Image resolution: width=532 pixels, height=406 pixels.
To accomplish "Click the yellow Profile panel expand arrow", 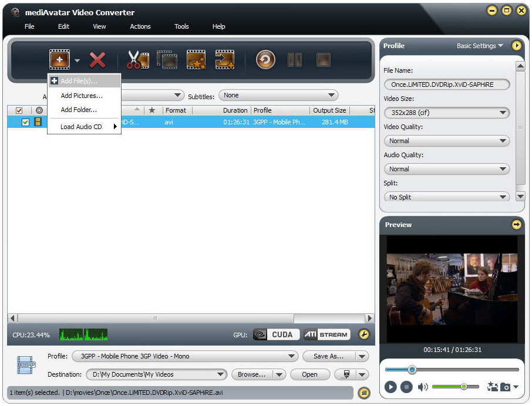I will [x=516, y=45].
